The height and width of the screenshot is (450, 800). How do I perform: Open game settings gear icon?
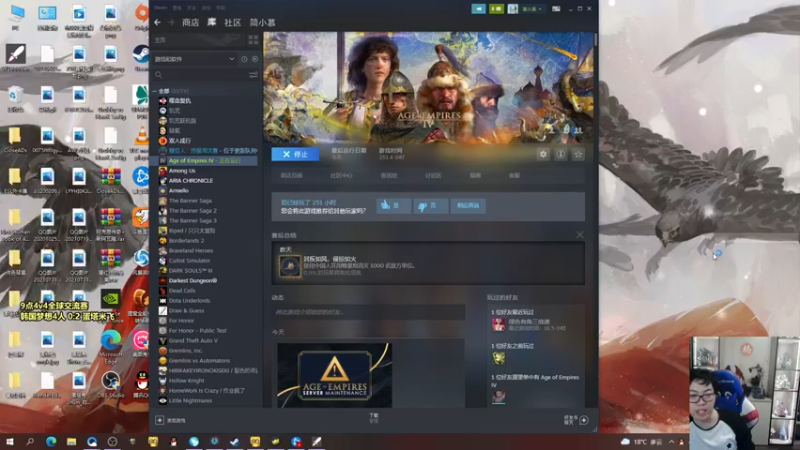543,154
